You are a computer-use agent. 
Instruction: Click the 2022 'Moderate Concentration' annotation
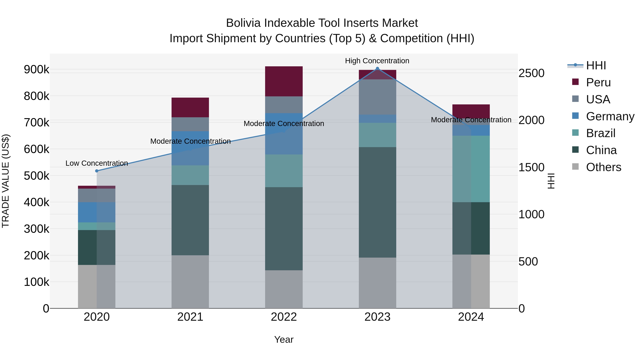coord(284,123)
